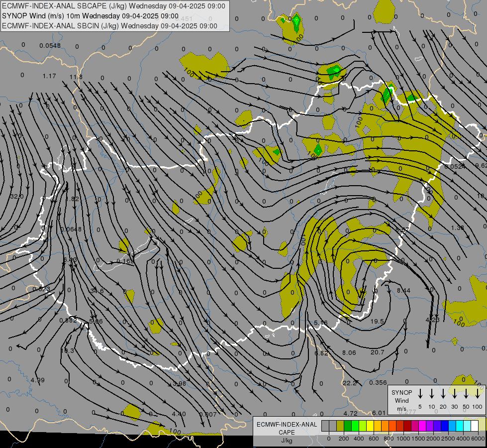Image resolution: width=487 pixels, height=448 pixels.
Task: Click the cyan CAPE legend swatch
Action: 460,426
